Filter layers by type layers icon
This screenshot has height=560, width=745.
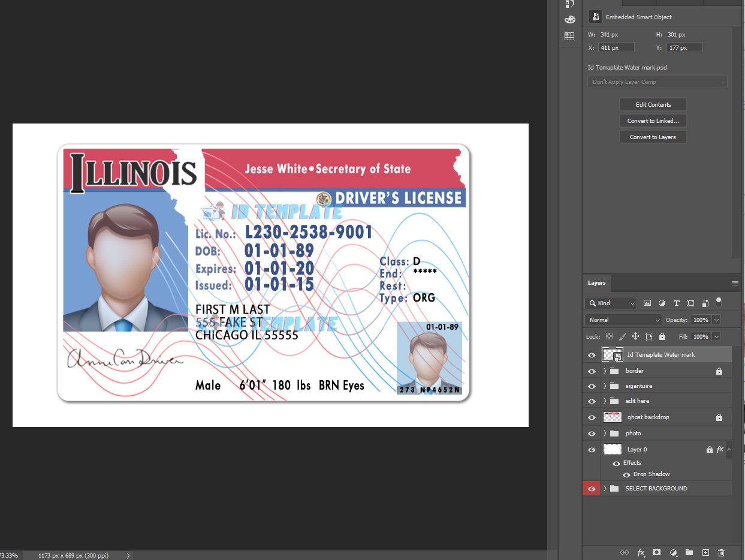pyautogui.click(x=677, y=303)
